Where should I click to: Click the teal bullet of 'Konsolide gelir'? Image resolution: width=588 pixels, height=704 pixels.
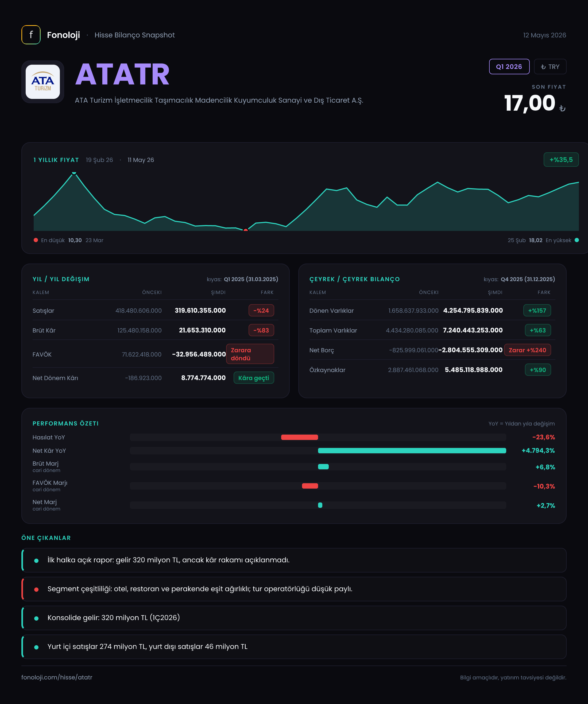pyautogui.click(x=36, y=618)
